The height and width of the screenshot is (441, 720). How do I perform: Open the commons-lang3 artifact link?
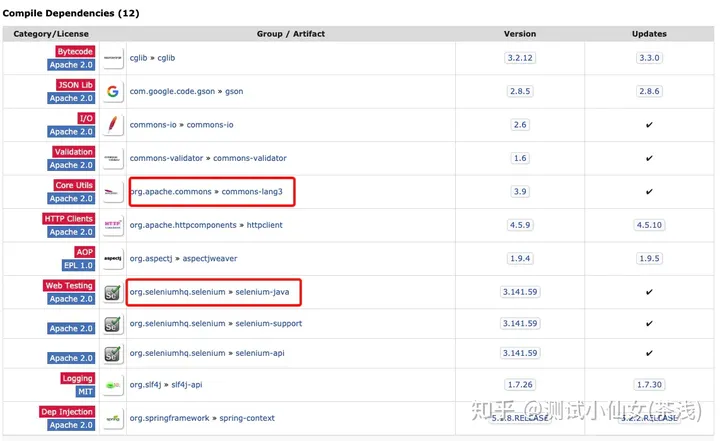pyautogui.click(x=252, y=192)
